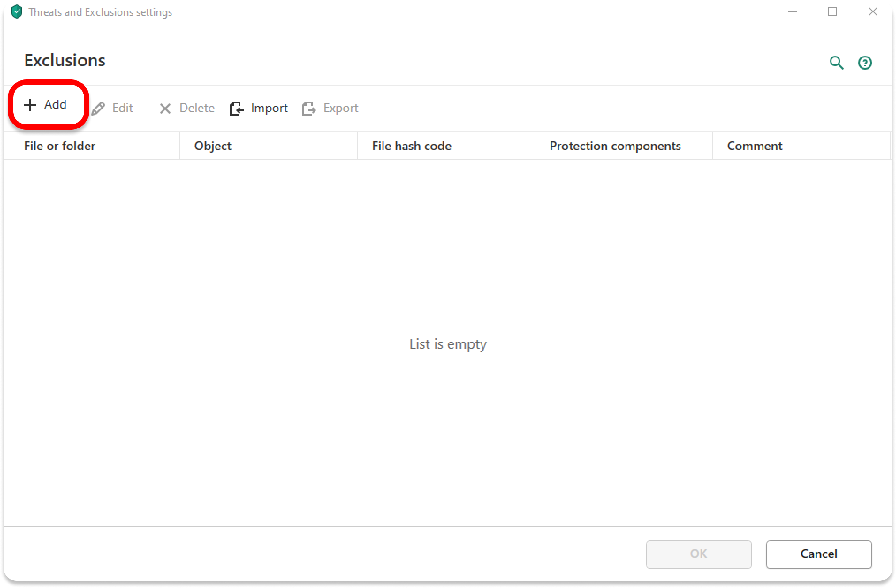Screen dimensions: 896x588
Task: Export the exclusions list
Action: tap(330, 108)
